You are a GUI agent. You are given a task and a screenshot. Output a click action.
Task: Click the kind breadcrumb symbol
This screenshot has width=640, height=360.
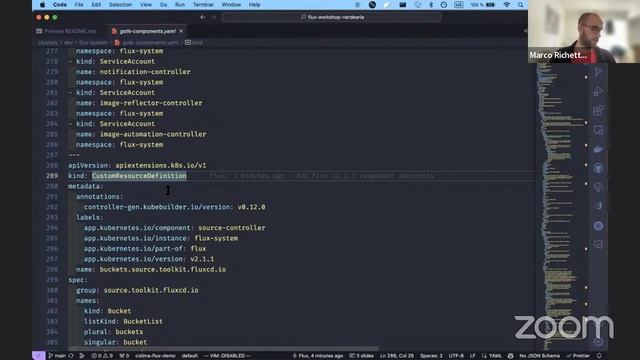tap(194, 42)
